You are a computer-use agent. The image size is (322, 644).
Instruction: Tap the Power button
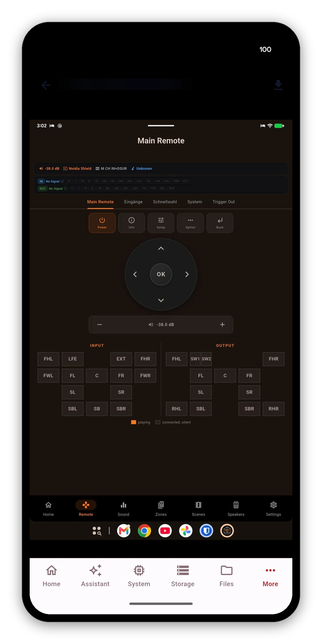[x=102, y=223]
